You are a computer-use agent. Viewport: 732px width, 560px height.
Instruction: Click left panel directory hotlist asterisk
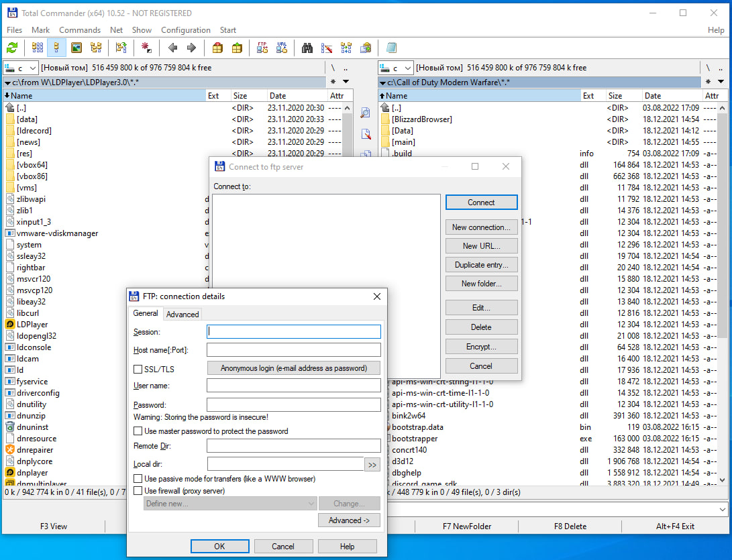[333, 82]
